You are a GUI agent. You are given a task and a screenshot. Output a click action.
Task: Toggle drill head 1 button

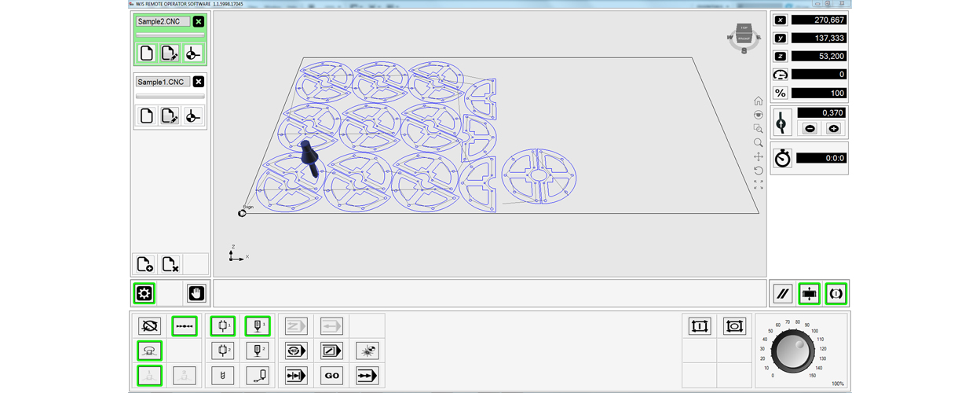point(258,325)
